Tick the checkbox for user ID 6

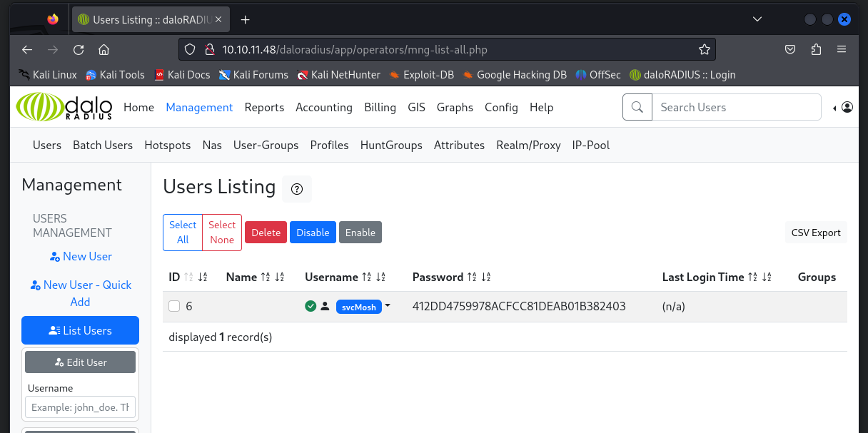click(174, 306)
